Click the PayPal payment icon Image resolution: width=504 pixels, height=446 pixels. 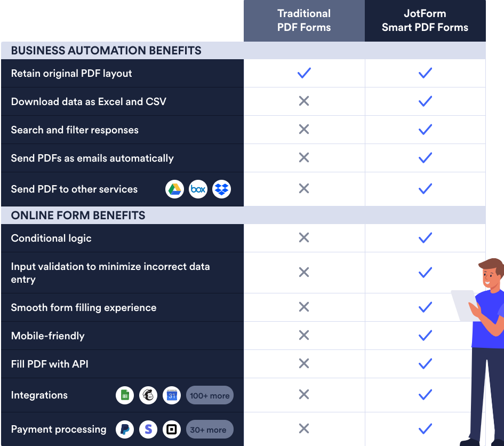(125, 429)
